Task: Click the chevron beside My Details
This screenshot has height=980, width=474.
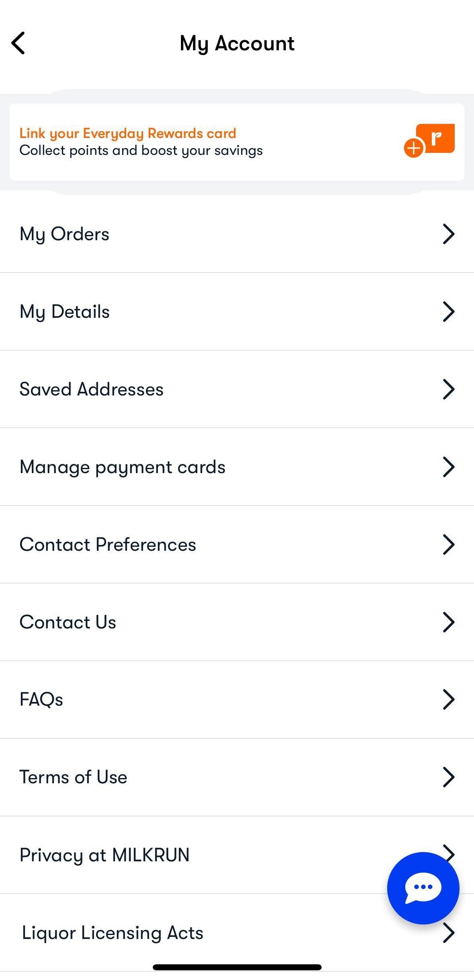Action: 448,312
